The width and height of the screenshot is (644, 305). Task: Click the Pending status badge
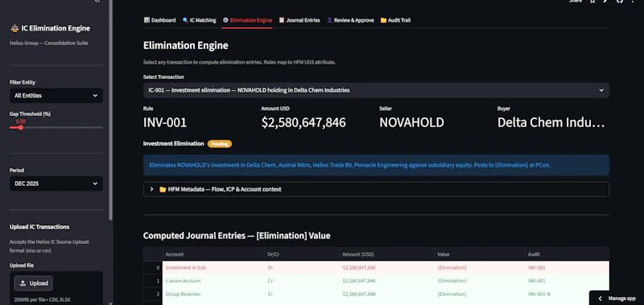[220, 144]
